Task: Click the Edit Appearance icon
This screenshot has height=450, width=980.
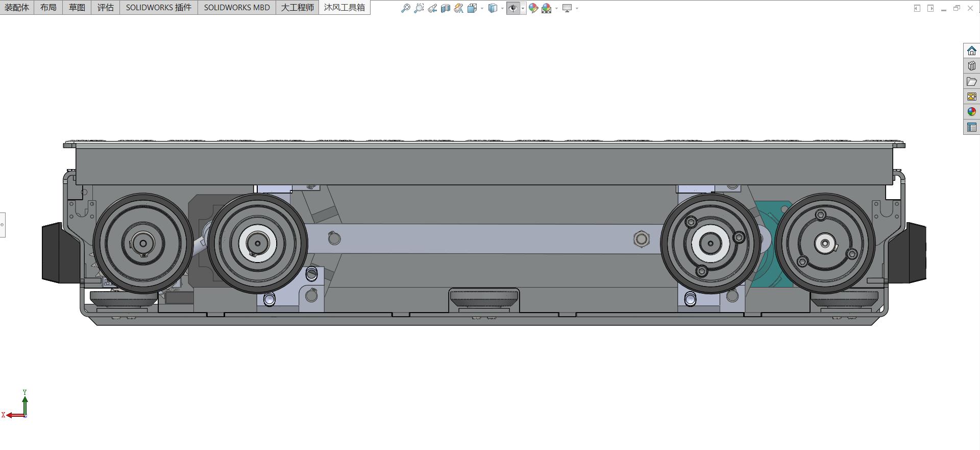Action: (x=533, y=8)
